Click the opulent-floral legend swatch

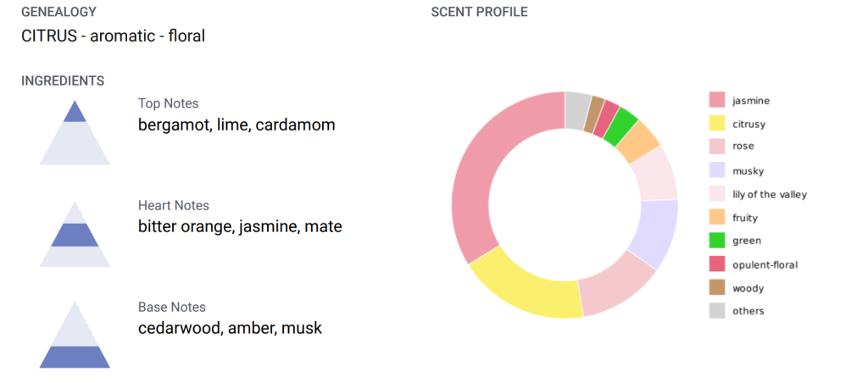(x=717, y=264)
